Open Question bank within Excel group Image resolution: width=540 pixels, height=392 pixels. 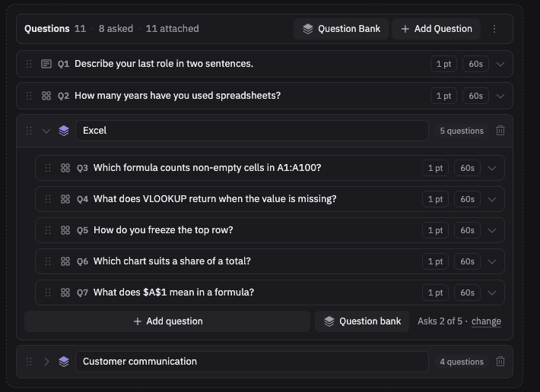coord(362,321)
